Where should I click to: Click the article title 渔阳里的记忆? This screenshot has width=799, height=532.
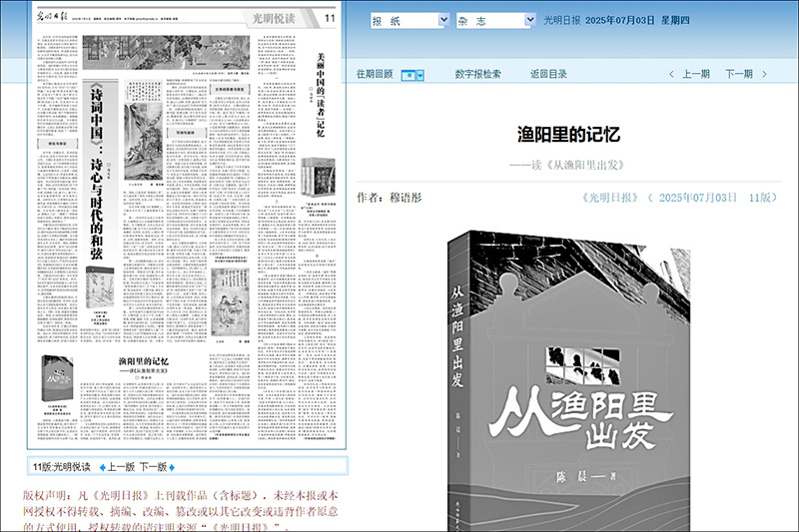pyautogui.click(x=568, y=135)
